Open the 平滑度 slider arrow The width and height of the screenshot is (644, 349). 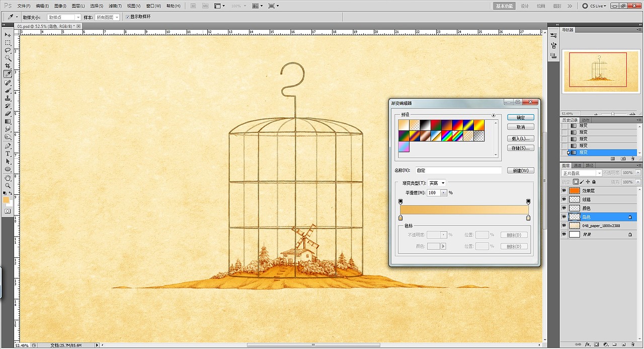click(x=444, y=193)
